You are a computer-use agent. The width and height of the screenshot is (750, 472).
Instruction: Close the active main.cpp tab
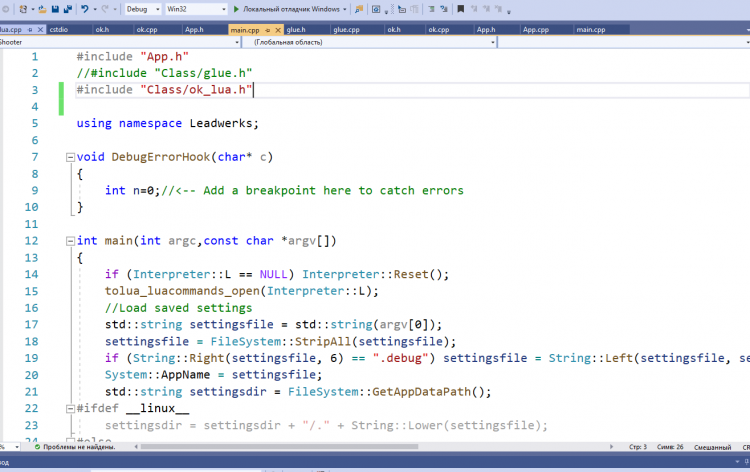(276, 30)
